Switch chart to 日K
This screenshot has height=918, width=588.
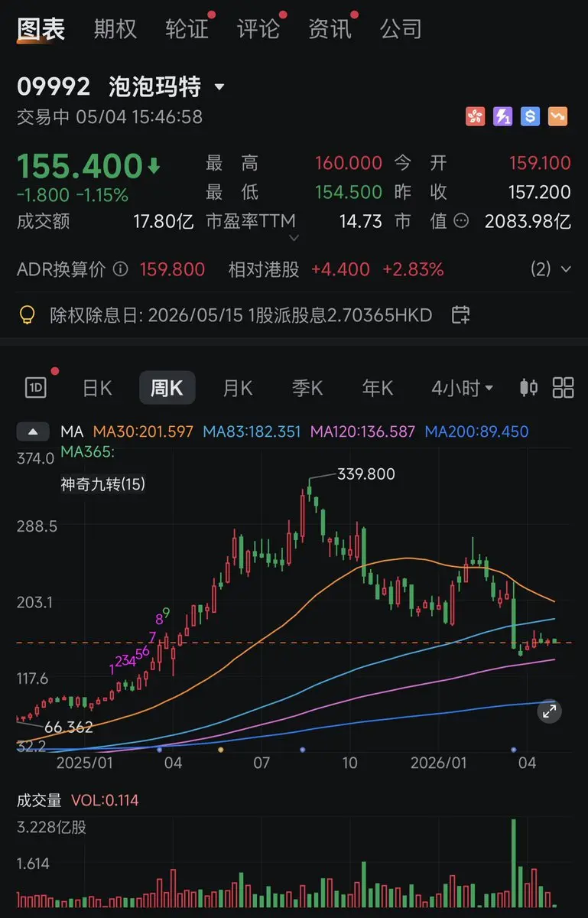tap(97, 389)
